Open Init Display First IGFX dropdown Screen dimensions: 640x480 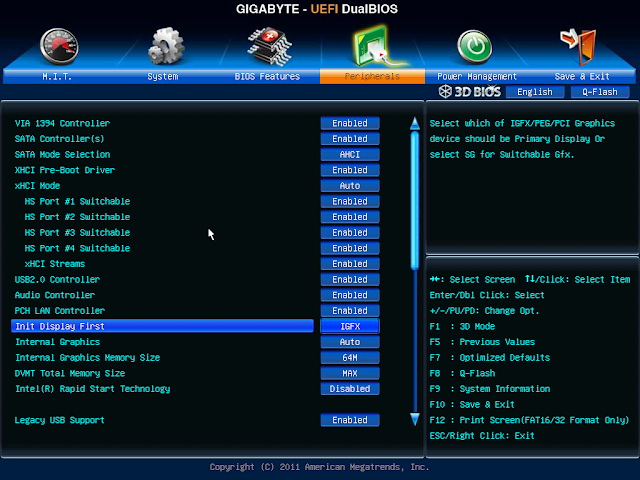(x=350, y=326)
